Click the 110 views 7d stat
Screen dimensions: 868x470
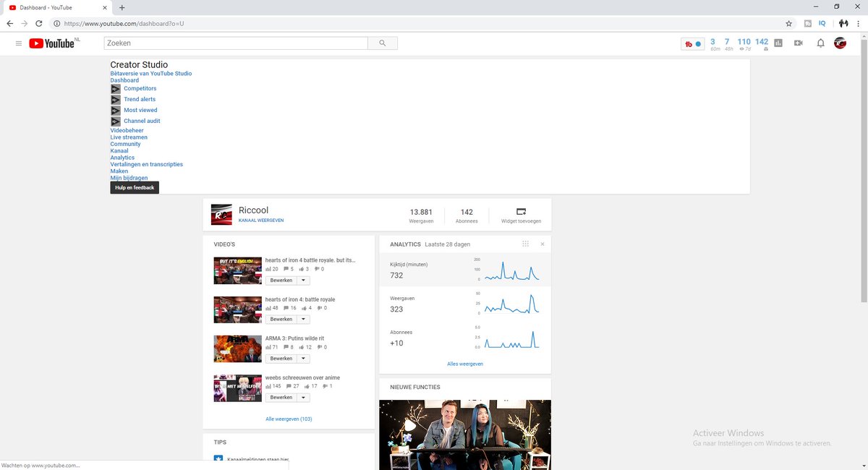point(744,44)
